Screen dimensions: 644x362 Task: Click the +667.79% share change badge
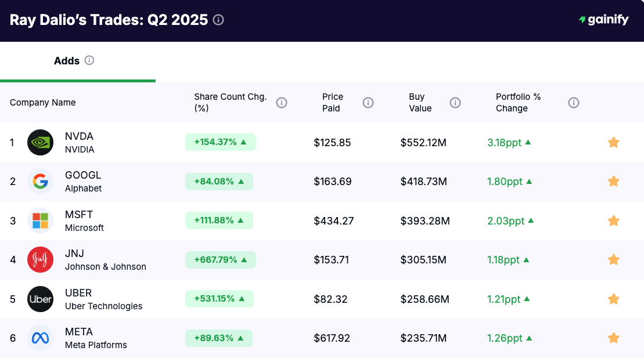[x=221, y=260]
